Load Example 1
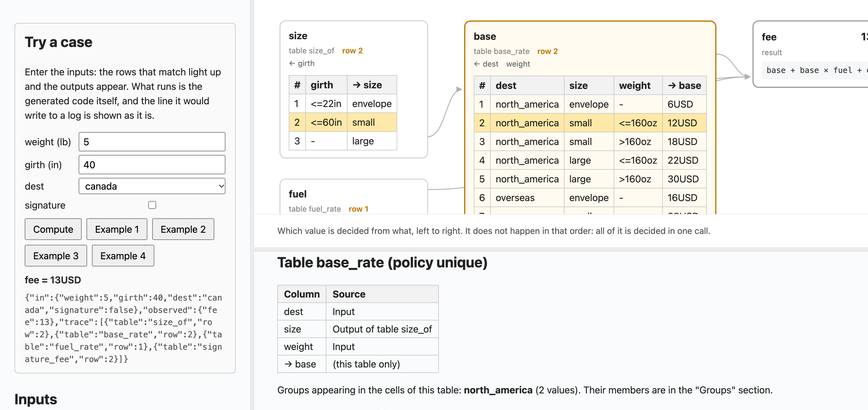 point(117,229)
